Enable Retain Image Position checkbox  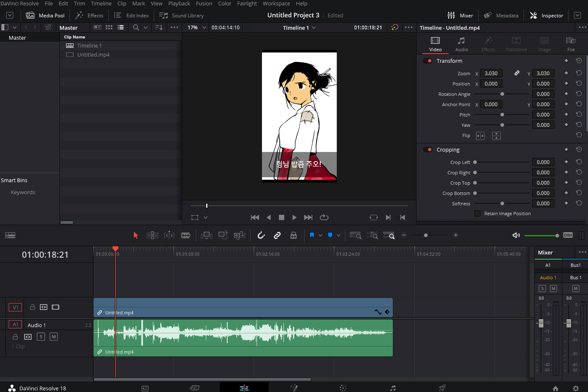[477, 214]
